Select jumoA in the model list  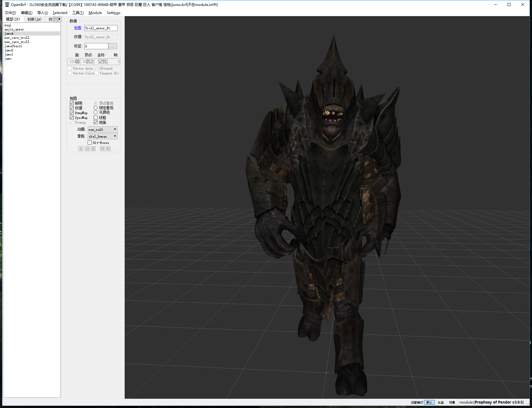[x=32, y=34]
